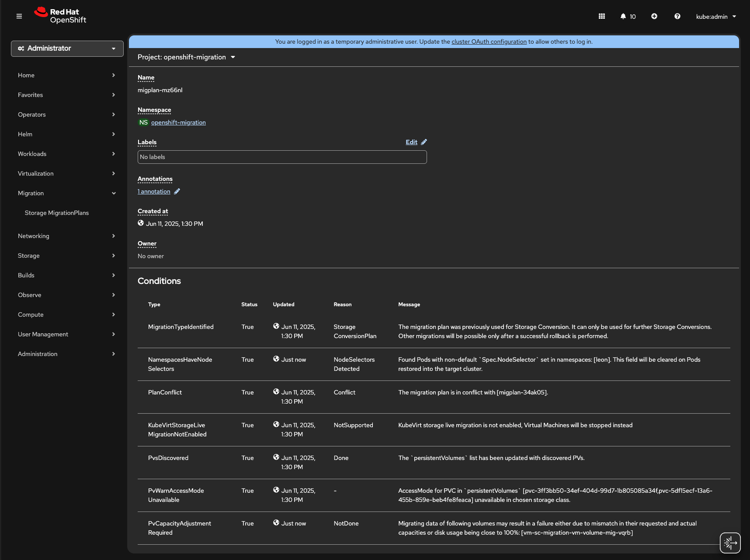
Task: Expand the User Management navigation section
Action: tap(66, 334)
